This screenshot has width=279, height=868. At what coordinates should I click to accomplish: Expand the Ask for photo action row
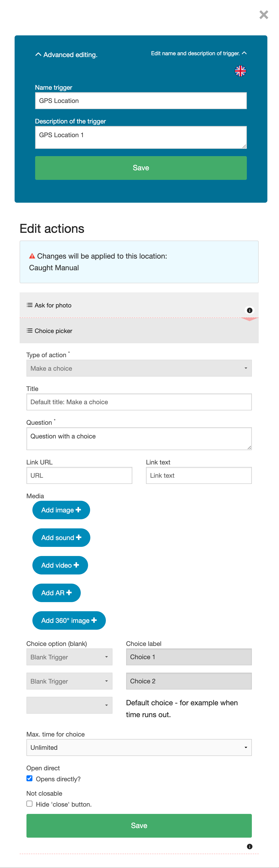(135, 305)
